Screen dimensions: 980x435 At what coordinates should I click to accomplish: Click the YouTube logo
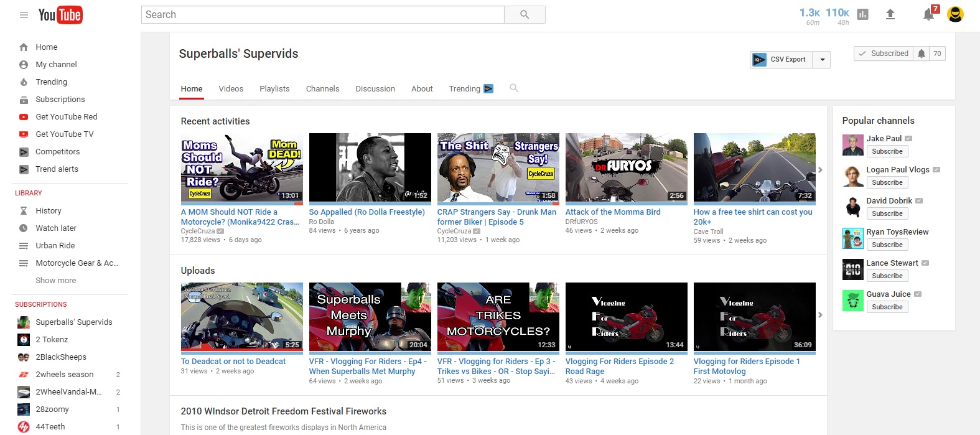60,15
